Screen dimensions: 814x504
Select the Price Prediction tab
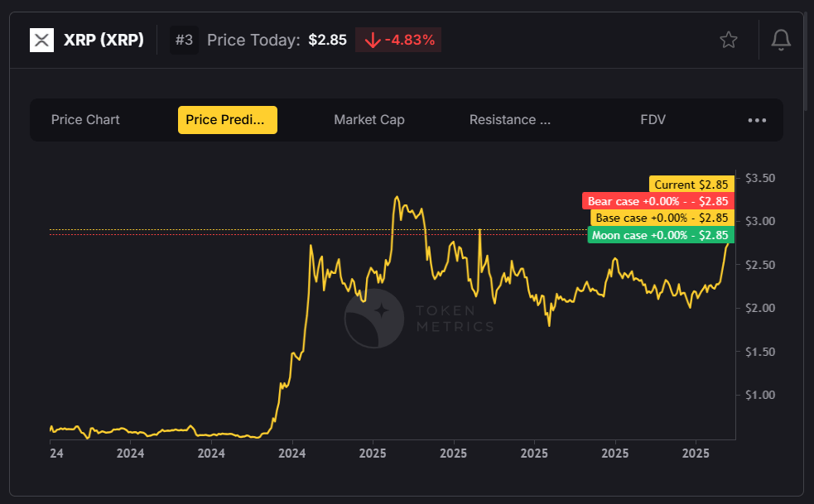coord(227,120)
